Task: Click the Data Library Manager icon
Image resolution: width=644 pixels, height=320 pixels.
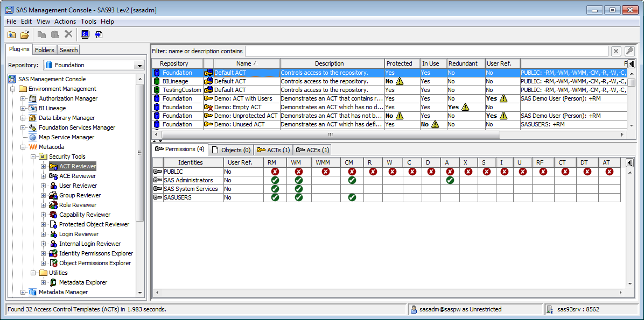Action: pos(32,118)
